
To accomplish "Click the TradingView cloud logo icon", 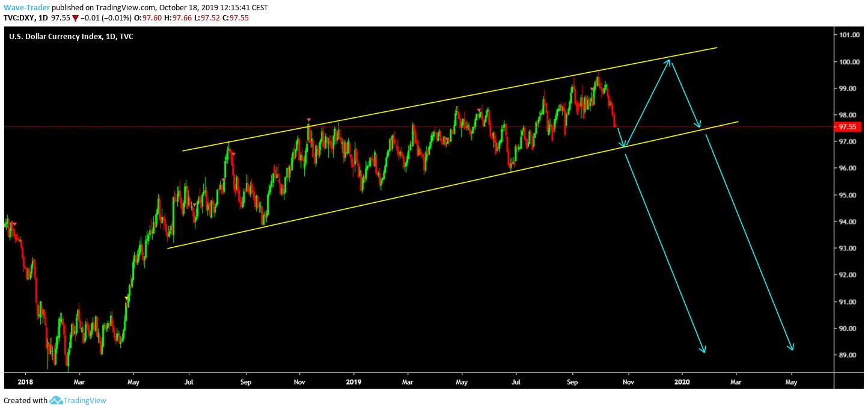I will pos(56,400).
